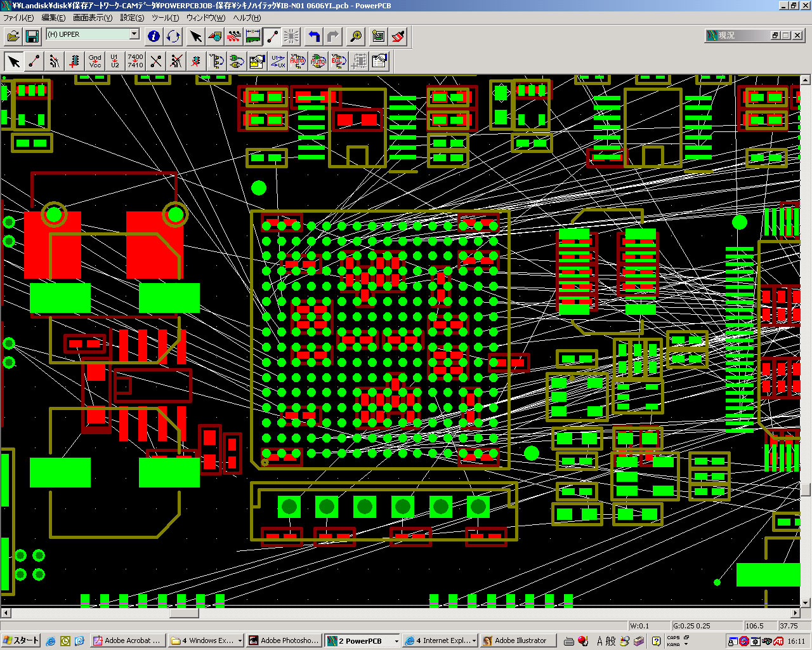The height and width of the screenshot is (650, 812).
Task: Expand the Internet Explorer taskbar group arrow
Action: pyautogui.click(x=474, y=641)
